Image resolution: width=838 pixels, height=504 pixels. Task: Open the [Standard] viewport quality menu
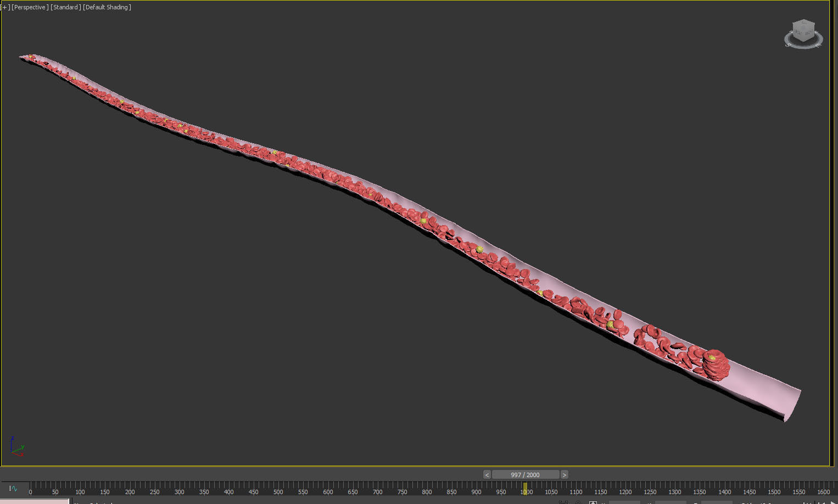[66, 7]
